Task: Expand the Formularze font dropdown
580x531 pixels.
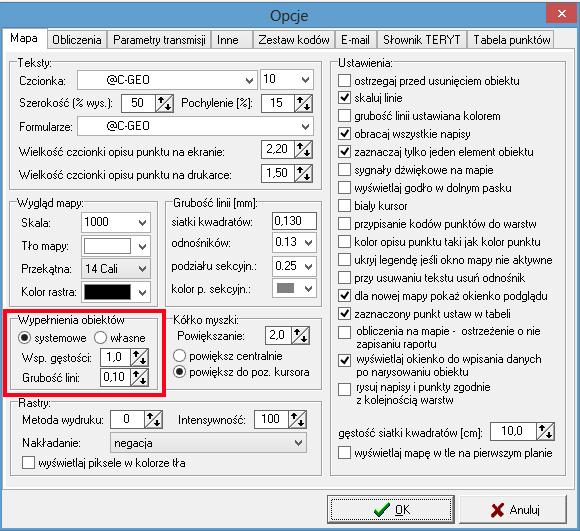Action: [305, 126]
